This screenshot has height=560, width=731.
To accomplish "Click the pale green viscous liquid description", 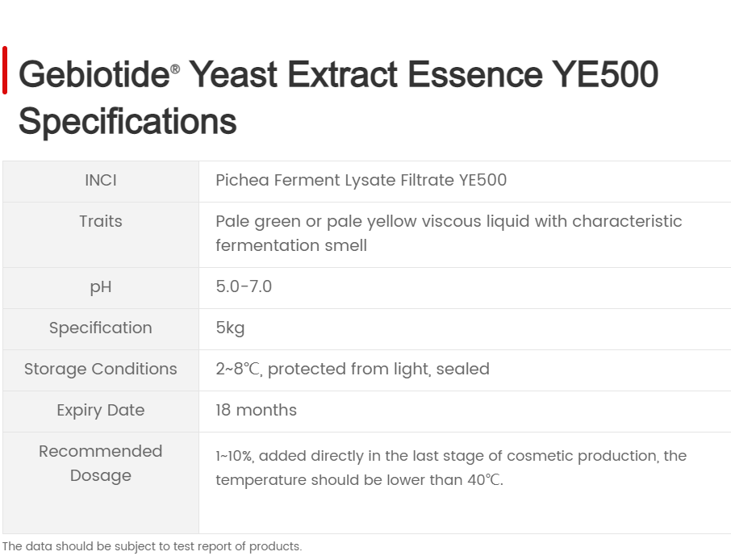I will 449,233.
